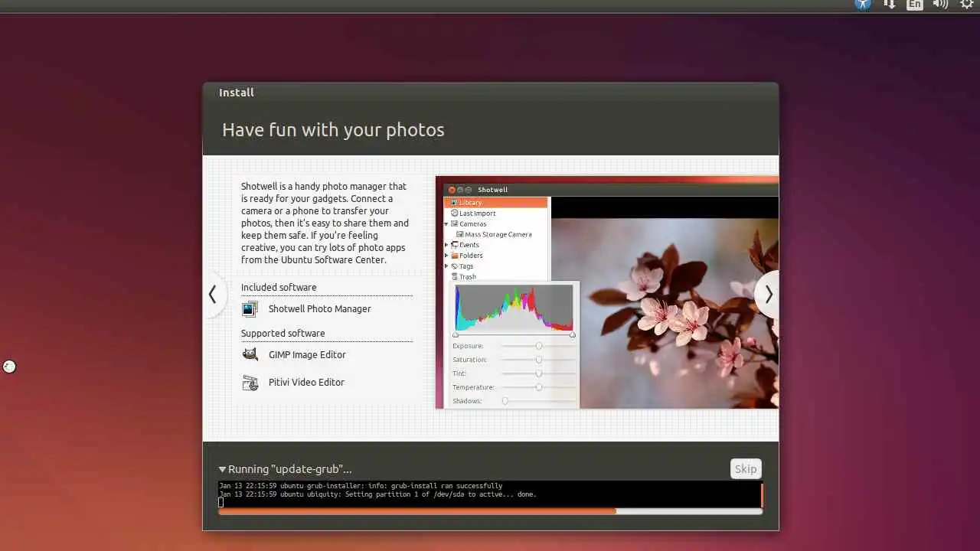Screen dimensions: 980x551
Task: Click the Events icon in Shotwell sidebar
Action: point(455,245)
